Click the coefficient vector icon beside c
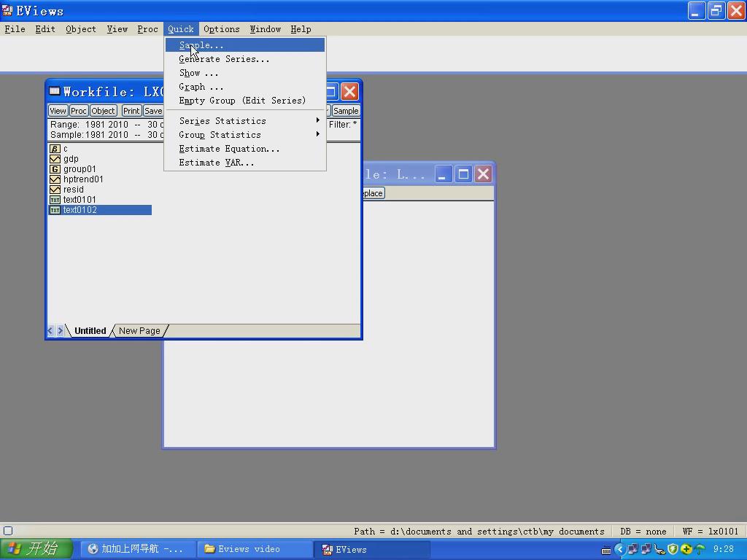Image resolution: width=747 pixels, height=560 pixels. tap(55, 149)
